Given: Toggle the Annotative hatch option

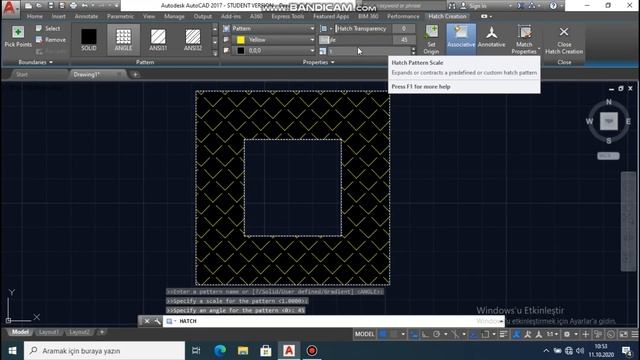Looking at the screenshot, I should pos(491,37).
